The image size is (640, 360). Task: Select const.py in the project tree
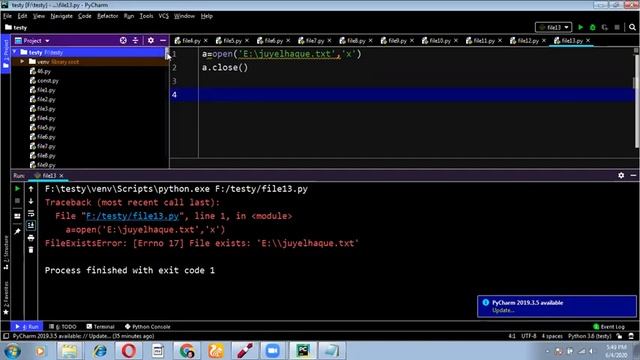coord(44,80)
